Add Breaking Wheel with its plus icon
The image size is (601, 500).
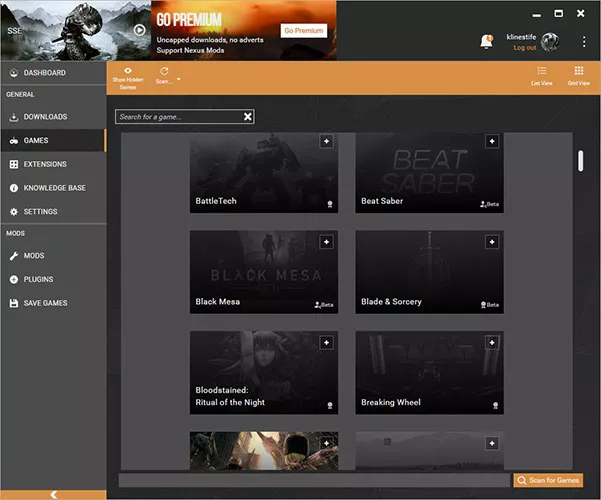[x=492, y=342]
